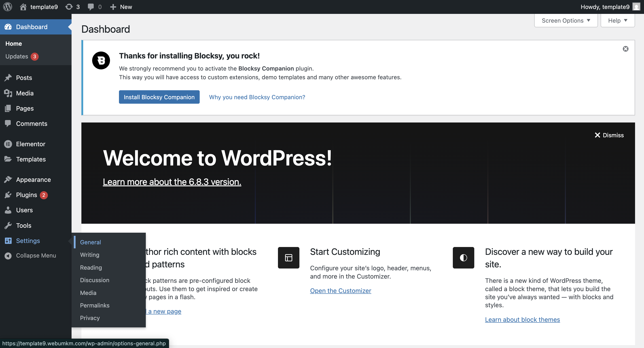This screenshot has width=644, height=348.
Task: Expand the Screen Options dropdown
Action: [x=566, y=21]
